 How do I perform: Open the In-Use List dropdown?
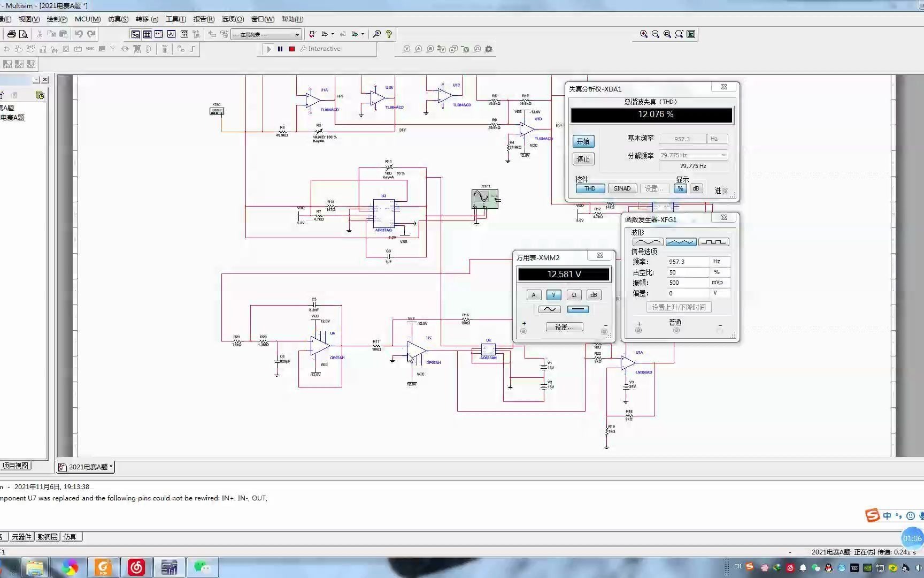click(266, 34)
